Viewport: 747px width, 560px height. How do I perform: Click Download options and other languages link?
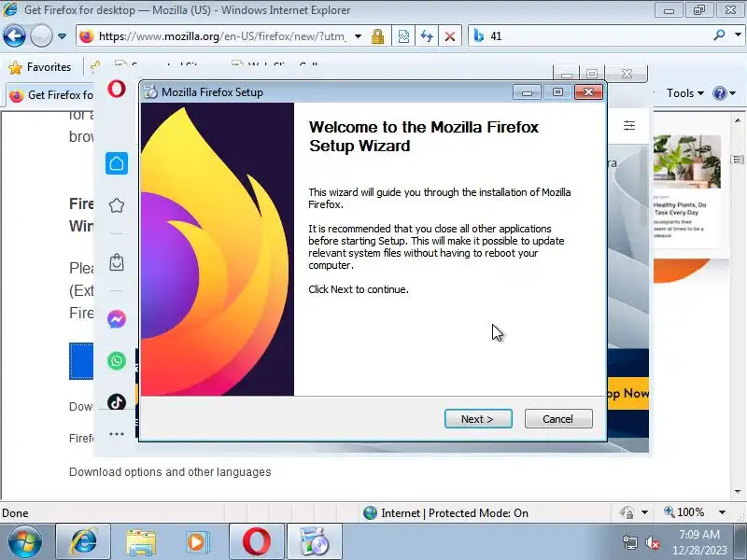pos(170,472)
